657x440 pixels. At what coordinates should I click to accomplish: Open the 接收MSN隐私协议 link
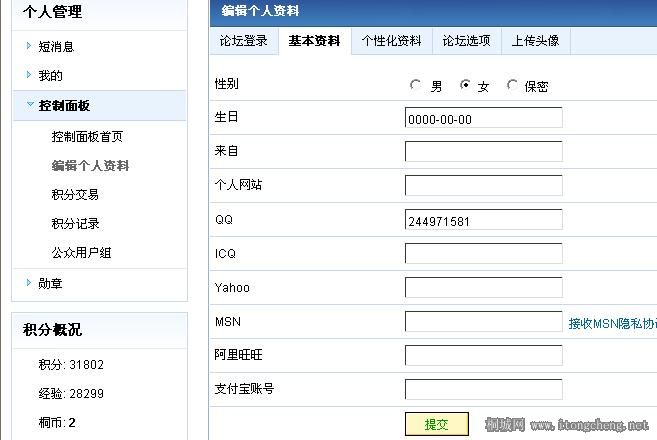pos(612,323)
